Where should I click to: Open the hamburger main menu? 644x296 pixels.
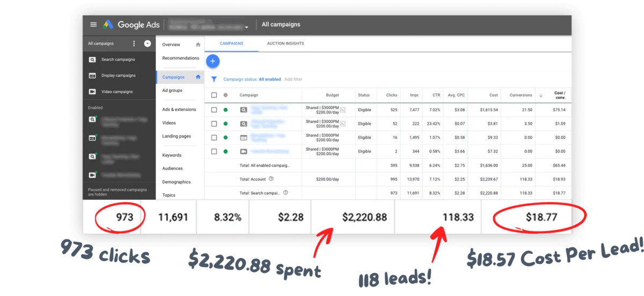pos(93,25)
